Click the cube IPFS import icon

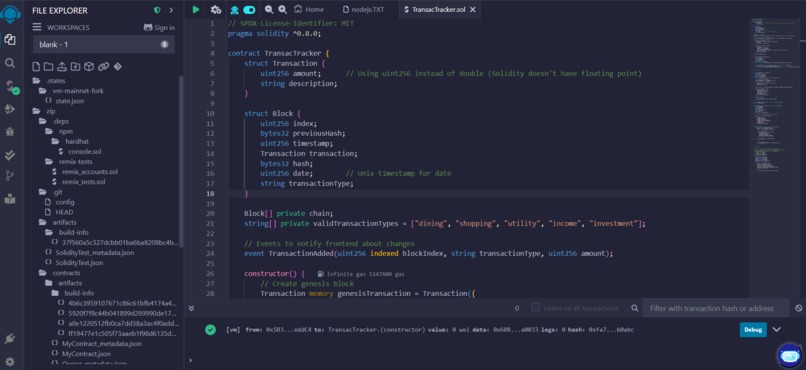89,67
